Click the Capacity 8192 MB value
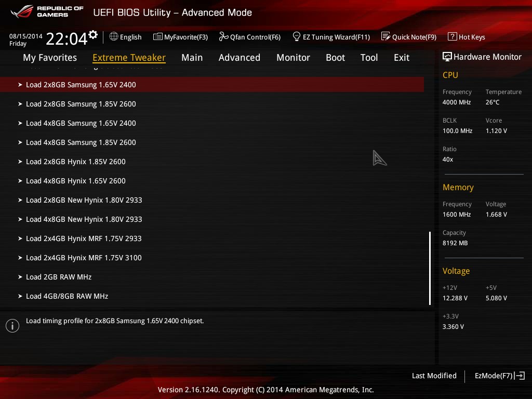This screenshot has height=399, width=532. click(455, 243)
